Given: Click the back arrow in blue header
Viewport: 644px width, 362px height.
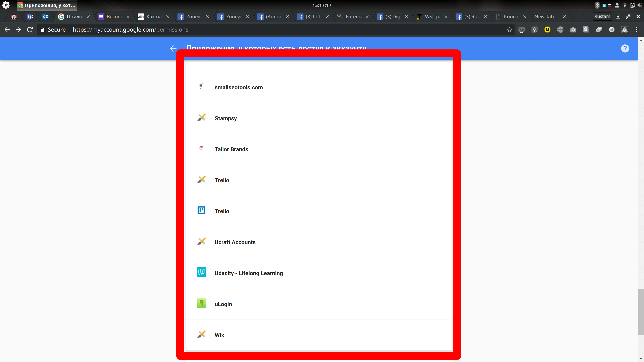Looking at the screenshot, I should click(173, 48).
